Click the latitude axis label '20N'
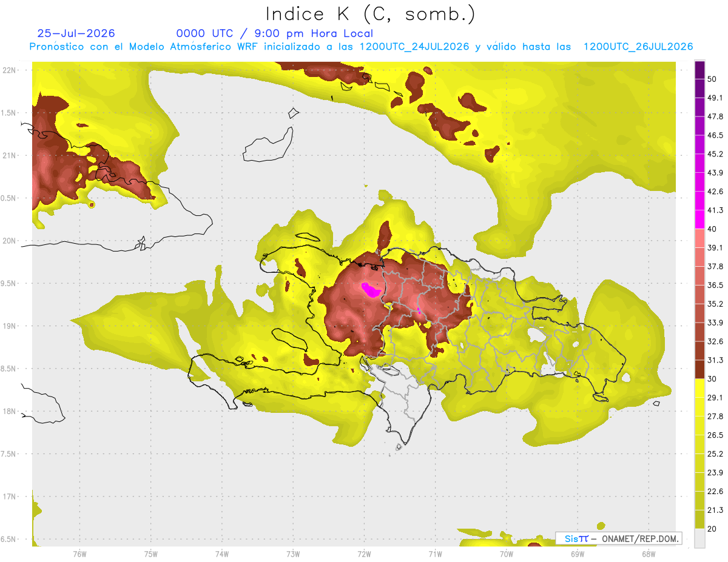 pyautogui.click(x=9, y=241)
